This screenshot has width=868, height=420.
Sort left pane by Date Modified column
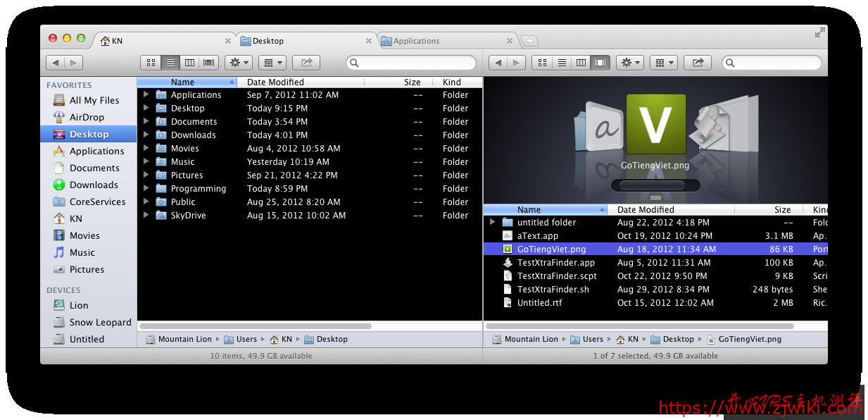pyautogui.click(x=275, y=82)
